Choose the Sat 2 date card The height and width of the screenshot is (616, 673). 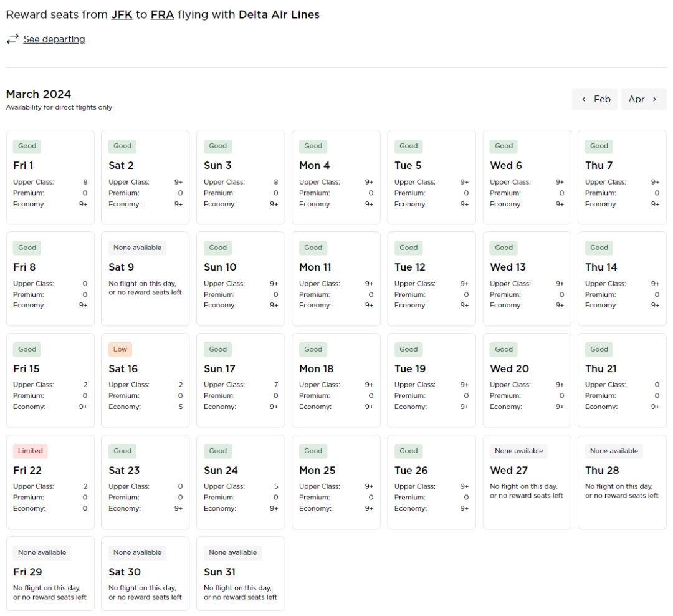point(145,177)
